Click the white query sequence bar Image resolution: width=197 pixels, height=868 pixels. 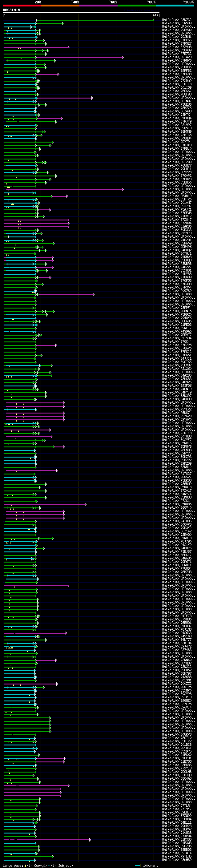[x=81, y=13]
